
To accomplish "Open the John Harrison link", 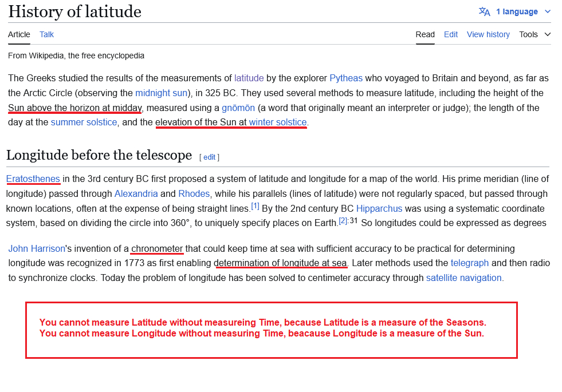I will (37, 248).
